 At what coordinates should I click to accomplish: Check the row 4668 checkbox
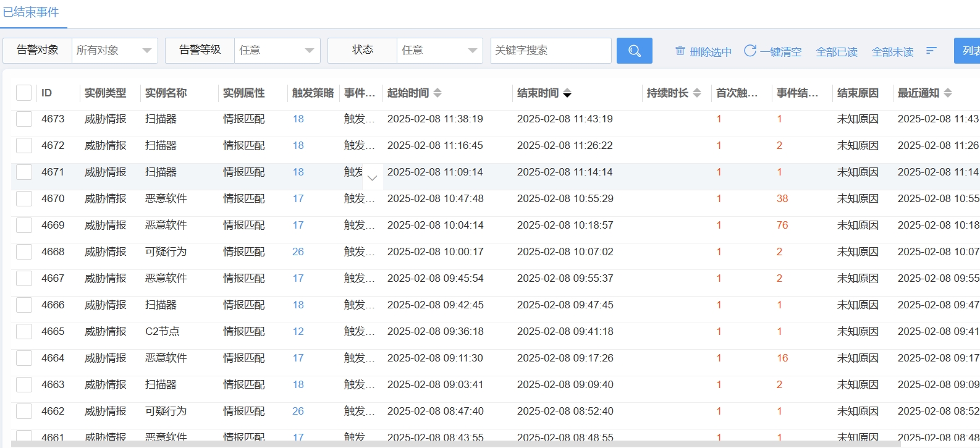[24, 251]
